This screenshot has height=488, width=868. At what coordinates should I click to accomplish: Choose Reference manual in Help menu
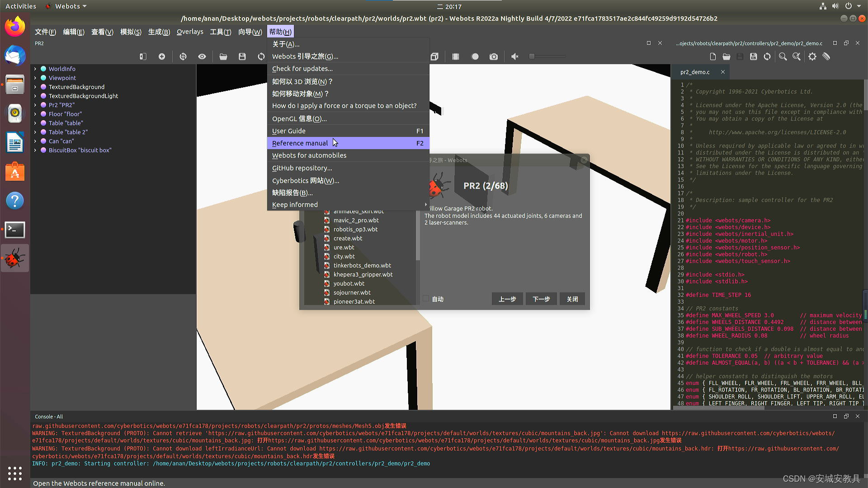[348, 143]
